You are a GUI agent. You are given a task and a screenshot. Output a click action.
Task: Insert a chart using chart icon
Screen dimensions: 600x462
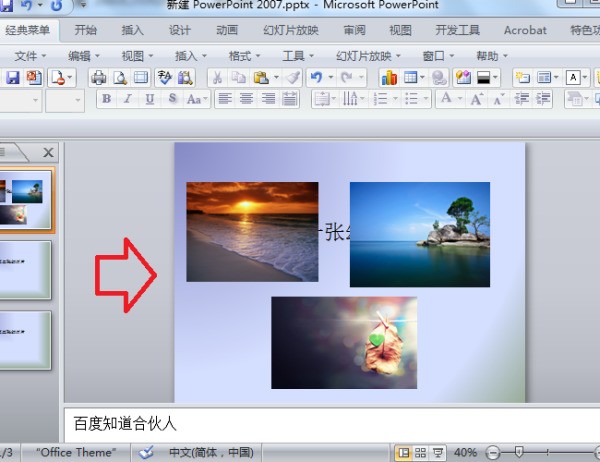tap(389, 77)
